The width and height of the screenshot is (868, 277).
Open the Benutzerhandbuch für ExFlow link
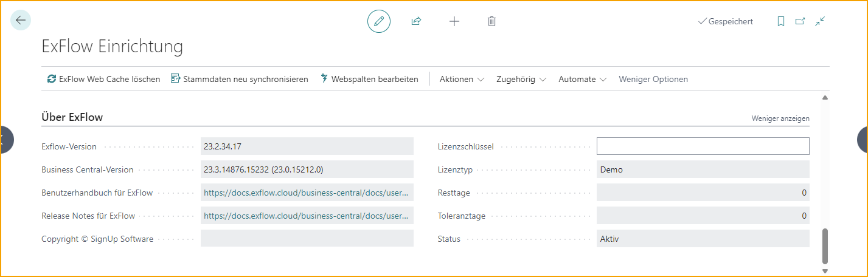307,193
